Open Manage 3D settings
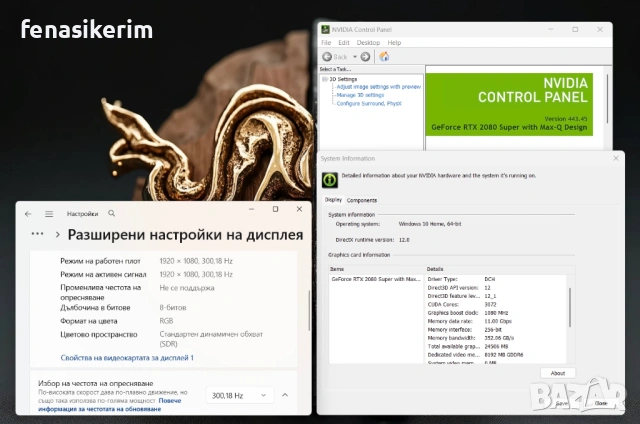This screenshot has height=424, width=640. [x=360, y=95]
